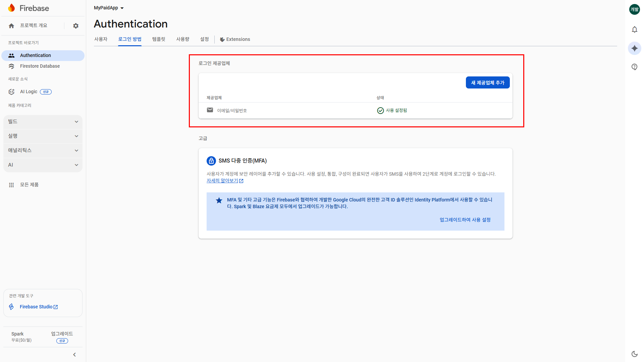Open notifications bell icon
Screen dimensions: 644x362
click(634, 29)
